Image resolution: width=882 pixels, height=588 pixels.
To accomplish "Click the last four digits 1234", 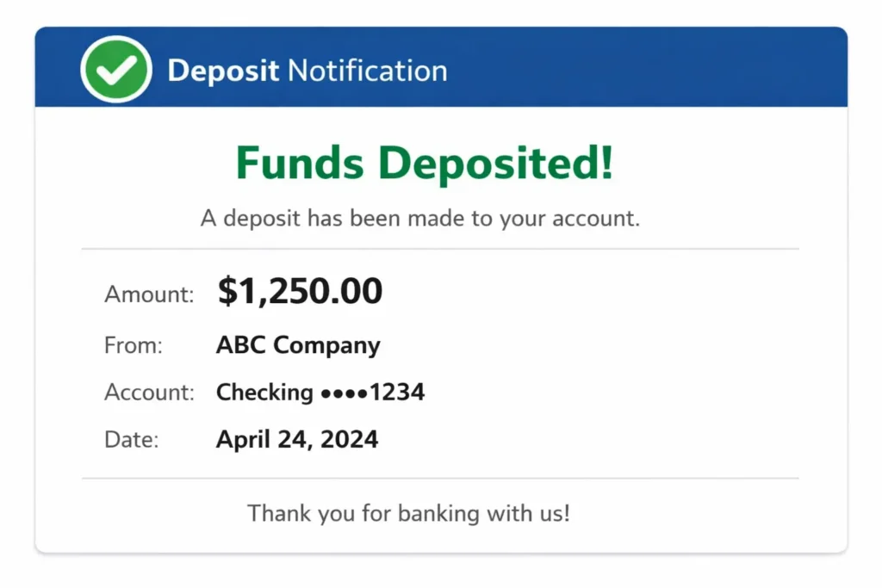I will [397, 393].
